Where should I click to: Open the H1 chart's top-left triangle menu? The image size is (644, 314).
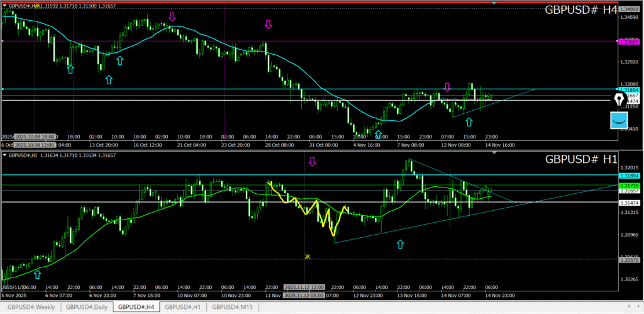(x=4, y=155)
